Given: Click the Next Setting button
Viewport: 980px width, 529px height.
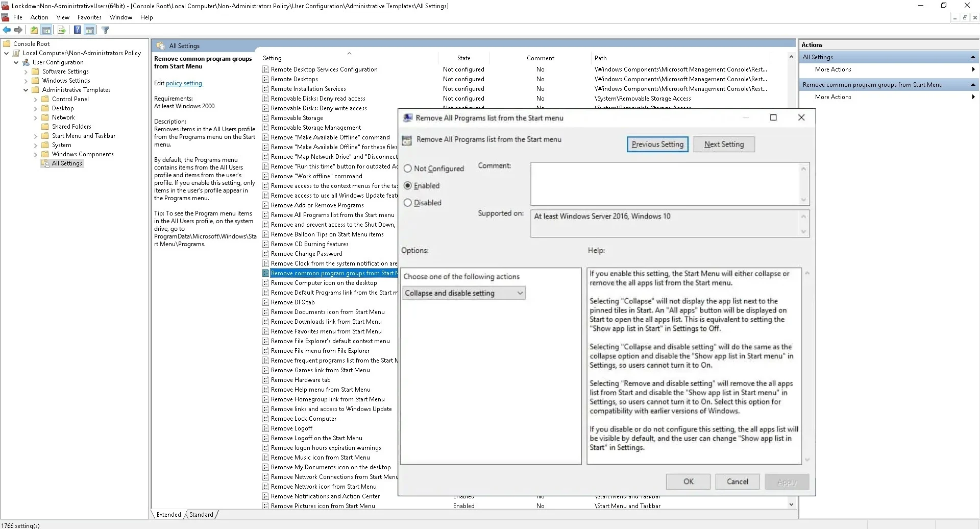Looking at the screenshot, I should pos(724,144).
